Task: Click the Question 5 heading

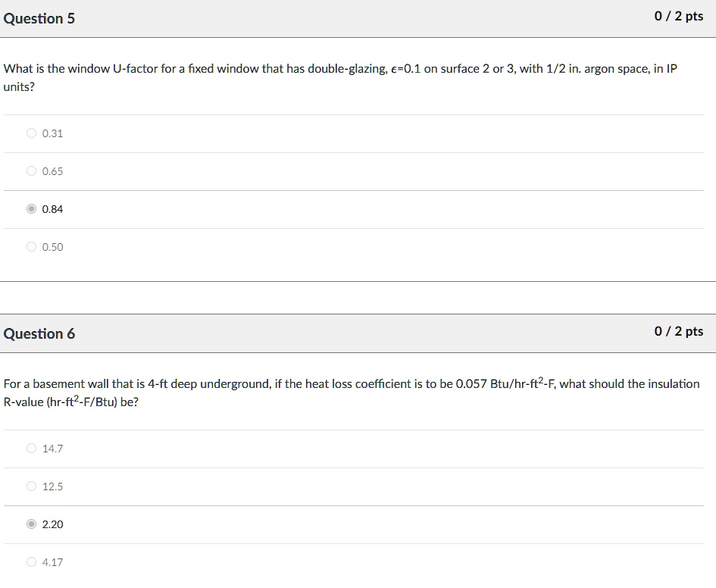Action: 39,18
